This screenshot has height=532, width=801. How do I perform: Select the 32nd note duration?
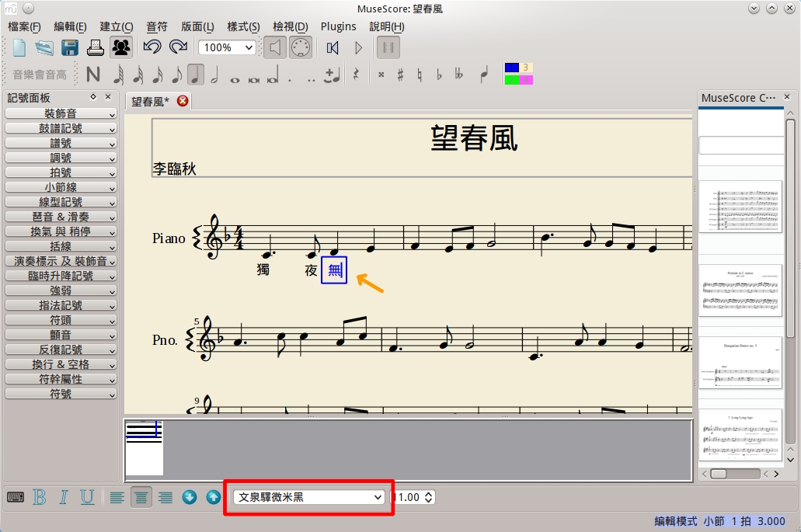[x=138, y=75]
